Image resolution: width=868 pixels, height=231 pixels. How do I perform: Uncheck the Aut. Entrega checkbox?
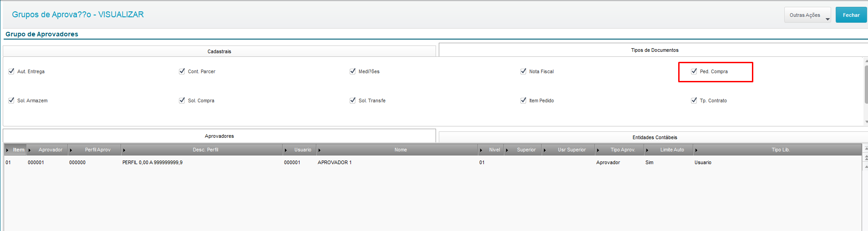coord(11,71)
